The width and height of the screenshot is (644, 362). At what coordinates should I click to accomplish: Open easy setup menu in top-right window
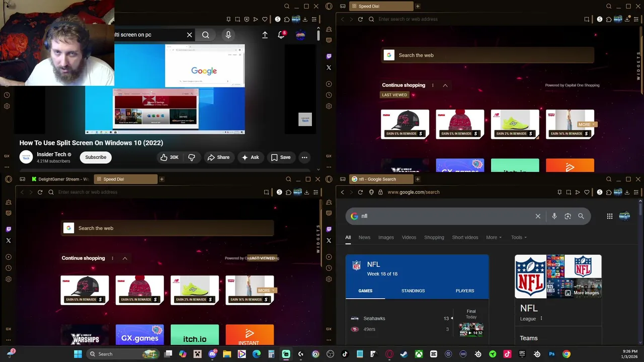point(636,19)
